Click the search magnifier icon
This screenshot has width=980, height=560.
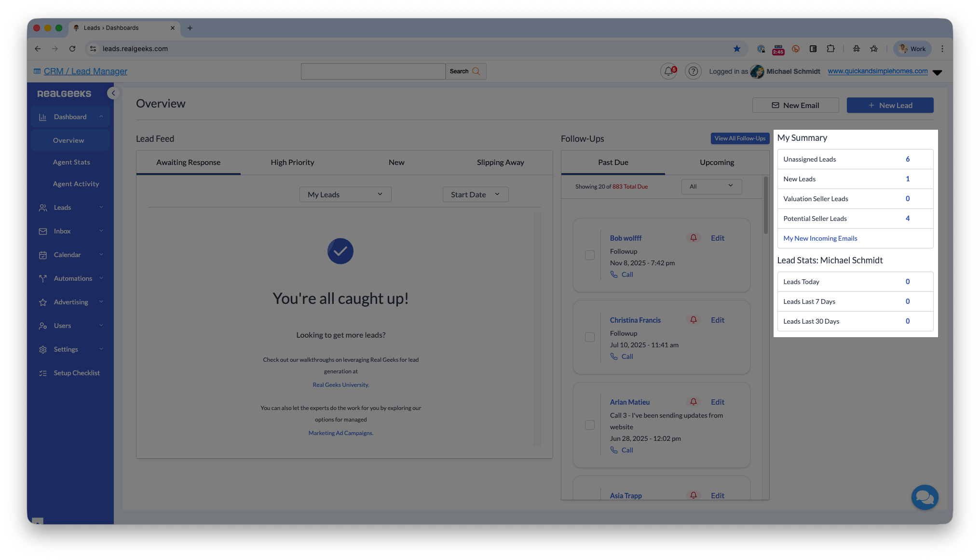476,71
